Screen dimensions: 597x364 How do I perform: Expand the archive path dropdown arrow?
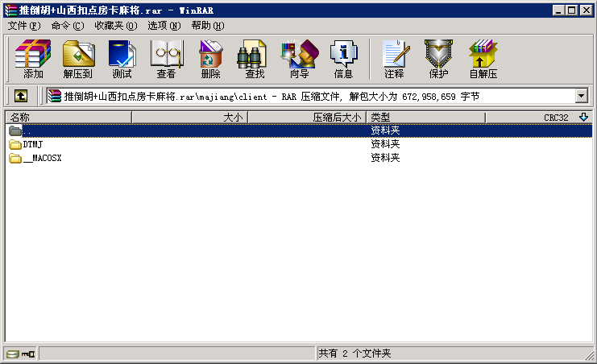[x=581, y=96]
